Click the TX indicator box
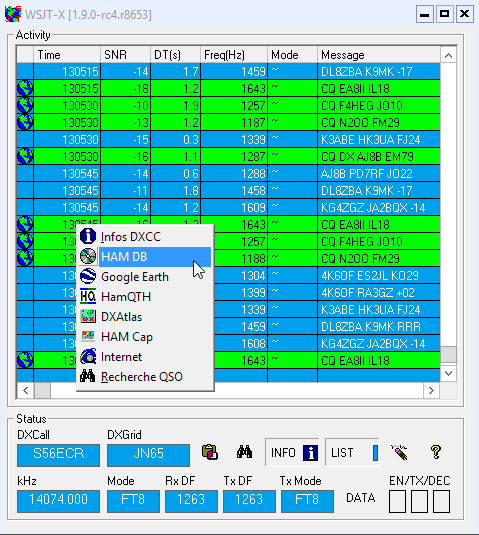The width and height of the screenshot is (479, 535). click(419, 502)
